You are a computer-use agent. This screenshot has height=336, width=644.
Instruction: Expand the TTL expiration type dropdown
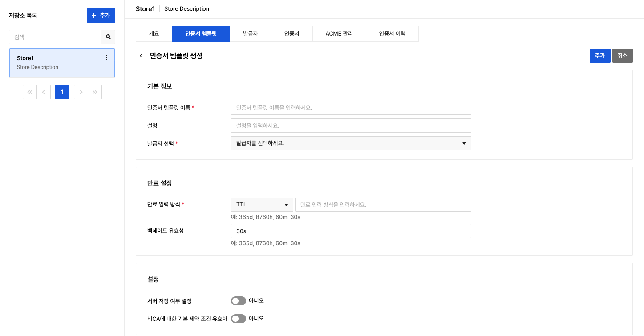pyautogui.click(x=262, y=205)
